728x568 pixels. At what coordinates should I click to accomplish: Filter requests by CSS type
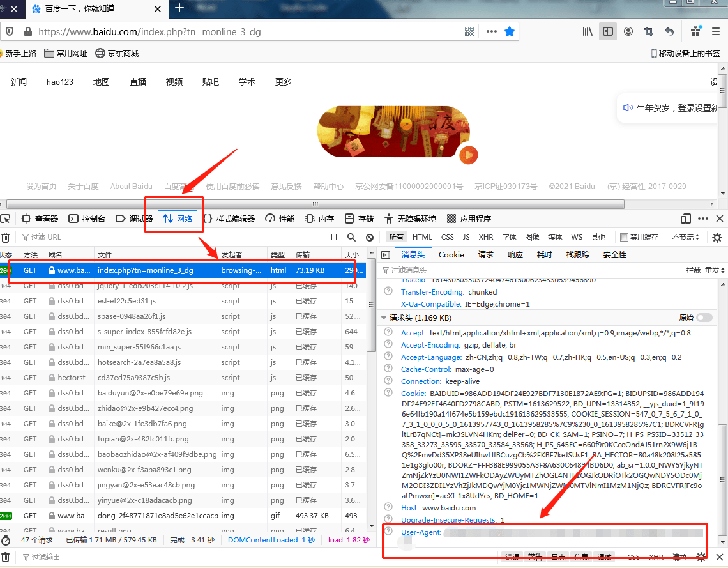click(448, 237)
